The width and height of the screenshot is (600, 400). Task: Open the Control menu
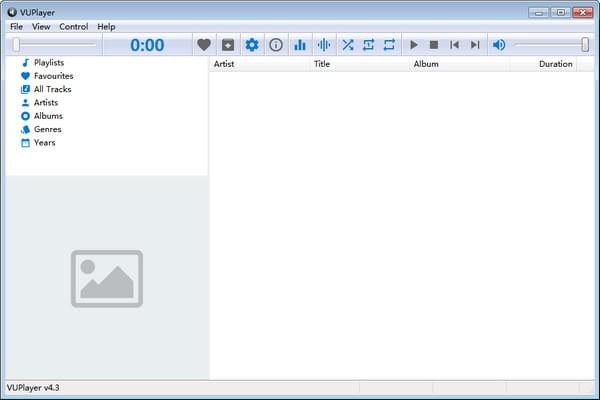pyautogui.click(x=73, y=27)
